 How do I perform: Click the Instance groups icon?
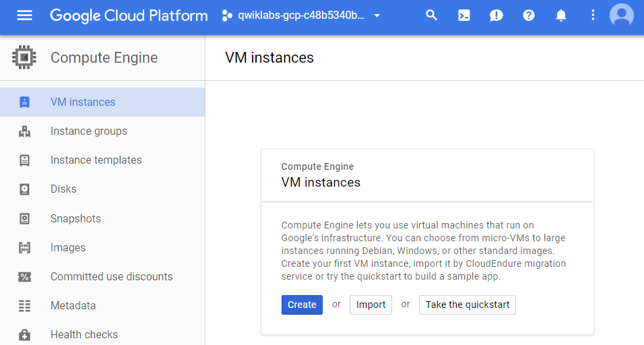tap(25, 131)
